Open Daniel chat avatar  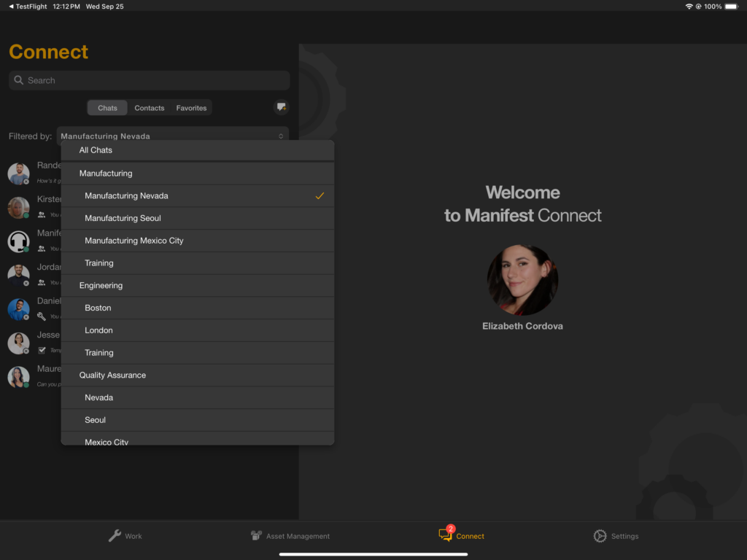point(18,309)
